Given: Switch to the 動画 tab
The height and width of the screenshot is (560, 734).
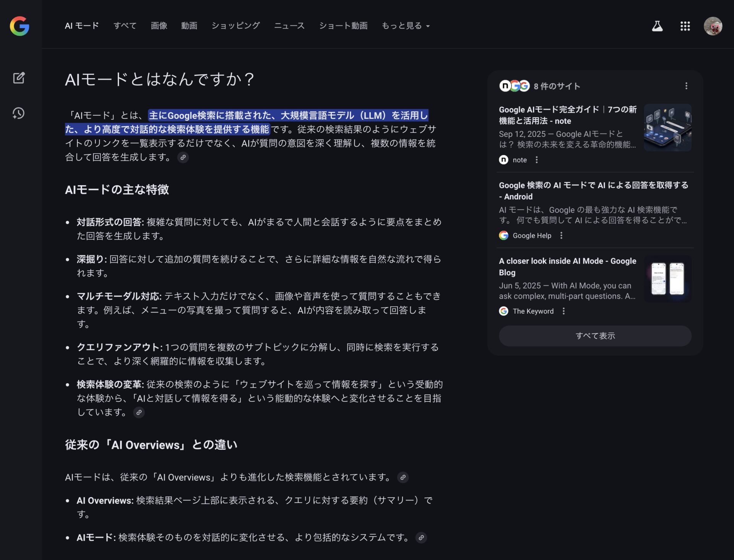Looking at the screenshot, I should point(189,26).
